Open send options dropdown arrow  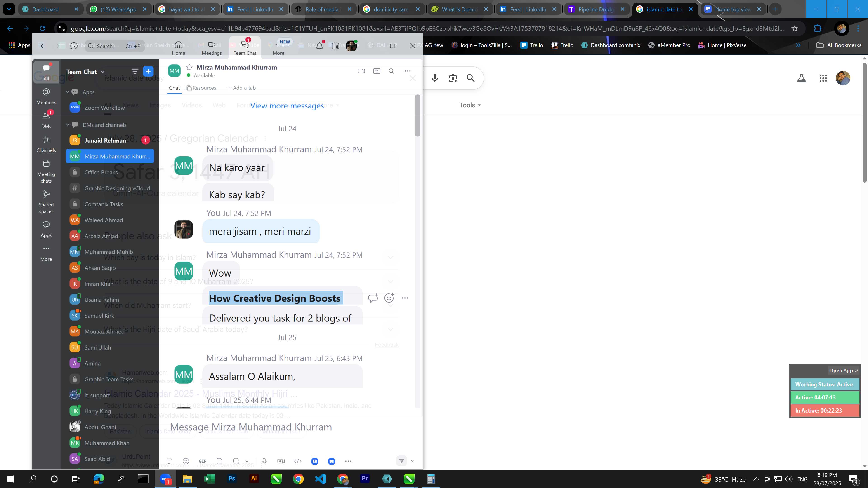tap(412, 461)
